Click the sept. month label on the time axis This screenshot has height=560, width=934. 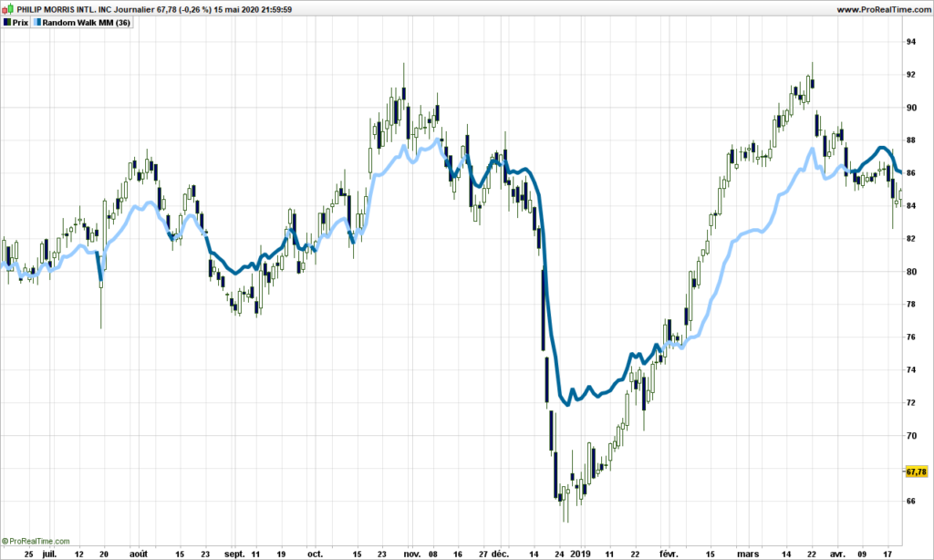pos(234,554)
